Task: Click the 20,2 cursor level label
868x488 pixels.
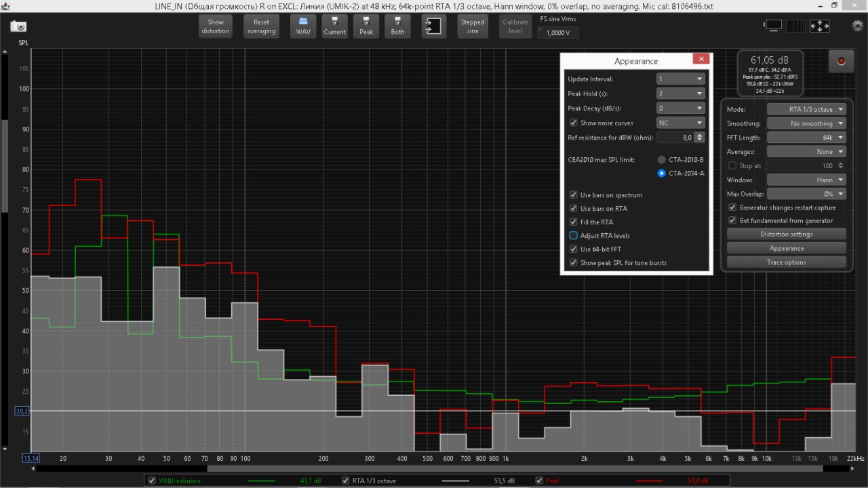Action: 22,411
